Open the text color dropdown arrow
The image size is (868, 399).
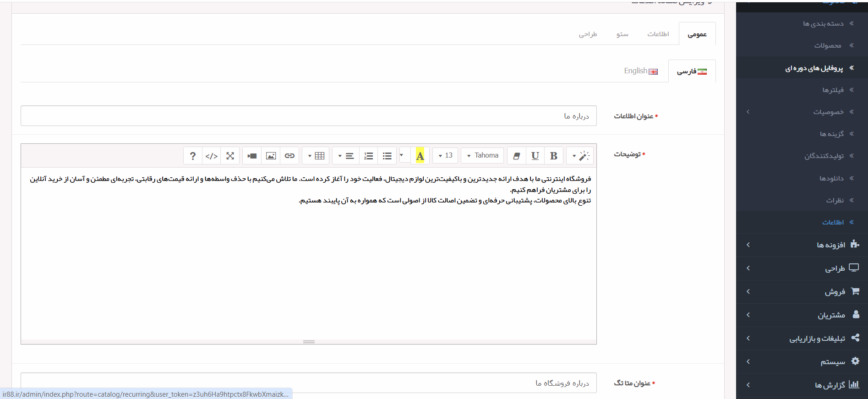click(402, 156)
